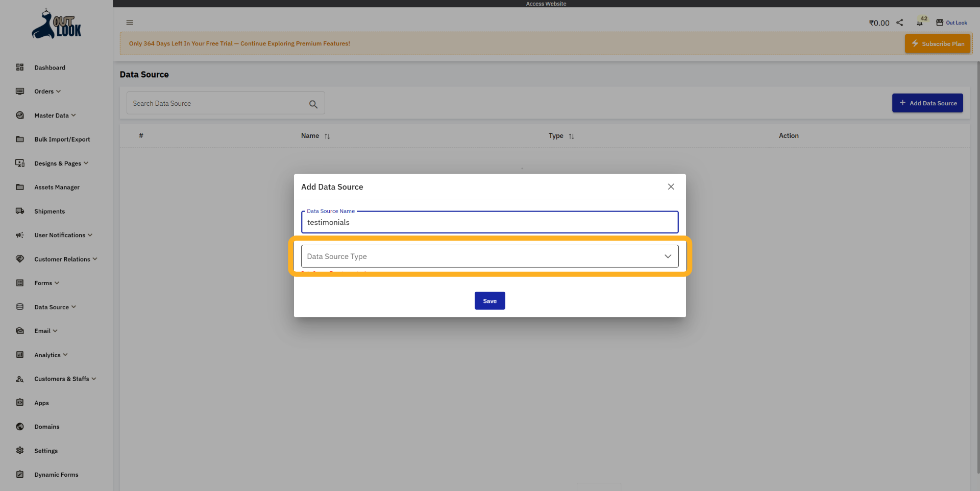Click the Assets Manager folder icon
Image resolution: width=980 pixels, height=491 pixels.
(19, 187)
